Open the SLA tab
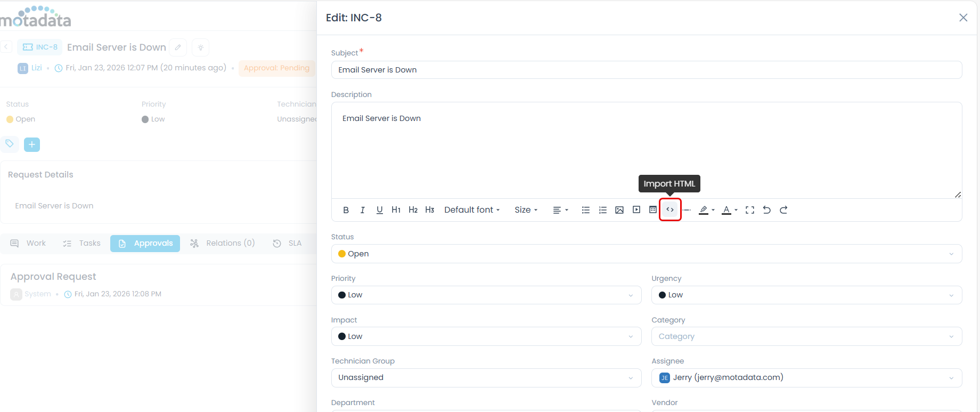The image size is (980, 412). pyautogui.click(x=287, y=243)
